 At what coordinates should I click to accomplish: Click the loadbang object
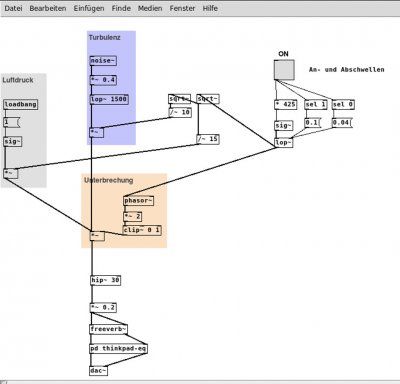click(x=21, y=104)
